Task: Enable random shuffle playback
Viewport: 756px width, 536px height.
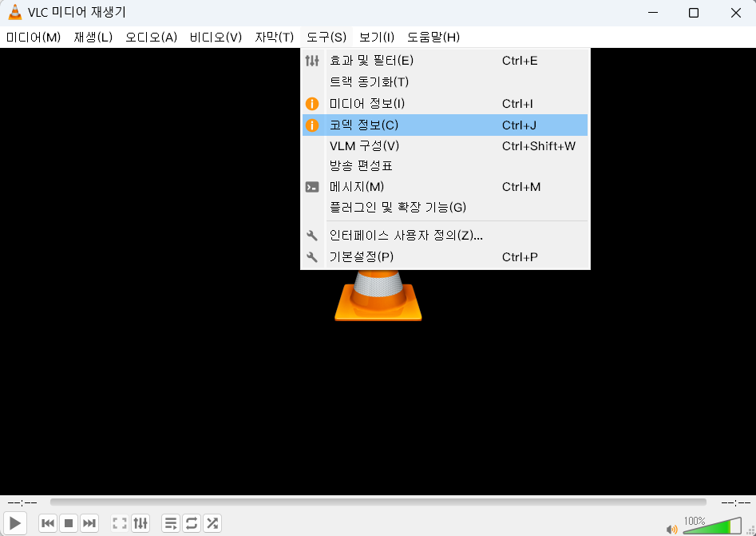Action: coord(212,523)
